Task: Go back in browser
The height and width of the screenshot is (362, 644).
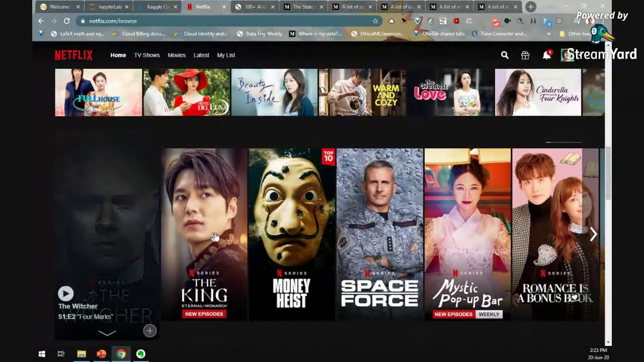Action: point(41,21)
